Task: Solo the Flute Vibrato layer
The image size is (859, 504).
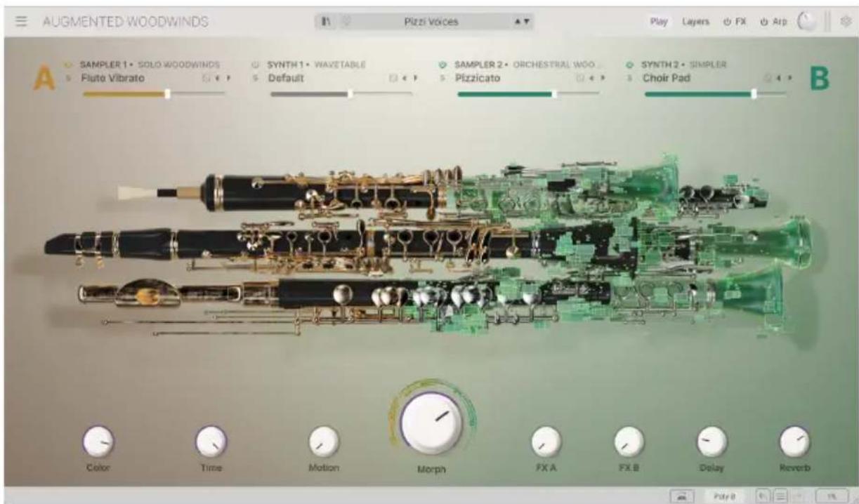Action: [69, 78]
